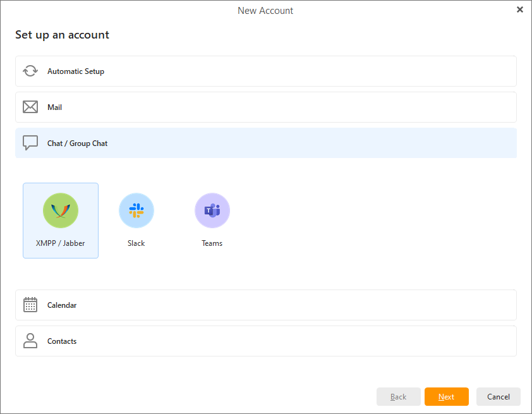Viewport: 532px width, 414px height.
Task: Click the Automatic Setup sync arrows icon
Action: (x=30, y=71)
